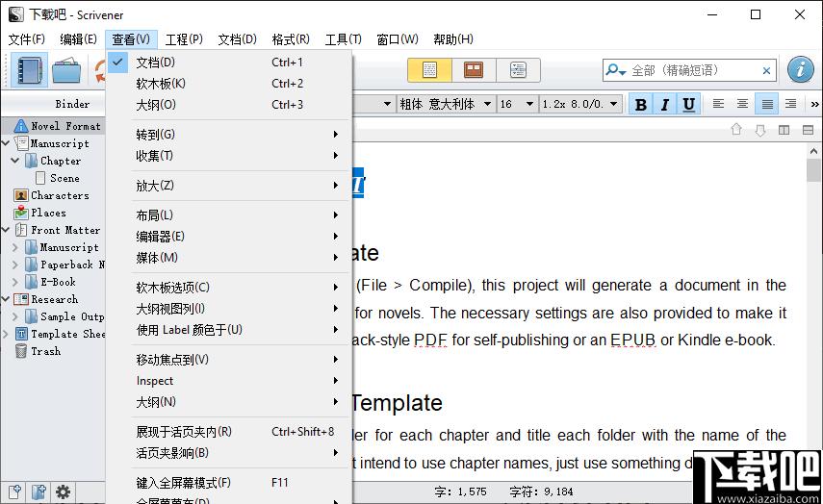
Task: Collapse the Chapter folder node
Action: (x=15, y=161)
